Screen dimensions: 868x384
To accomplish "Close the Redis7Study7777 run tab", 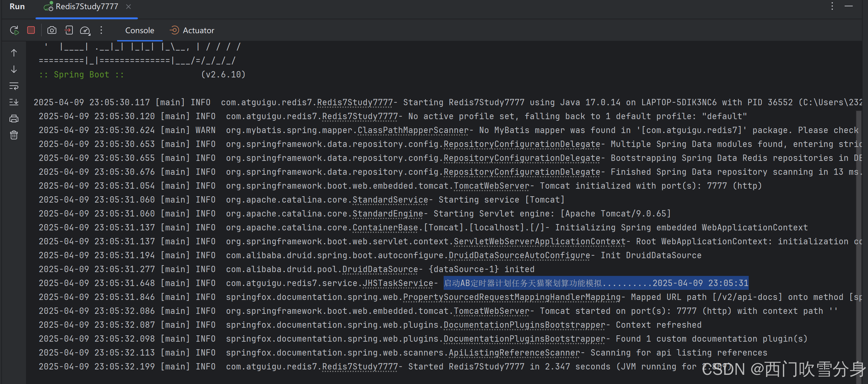I will tap(128, 6).
